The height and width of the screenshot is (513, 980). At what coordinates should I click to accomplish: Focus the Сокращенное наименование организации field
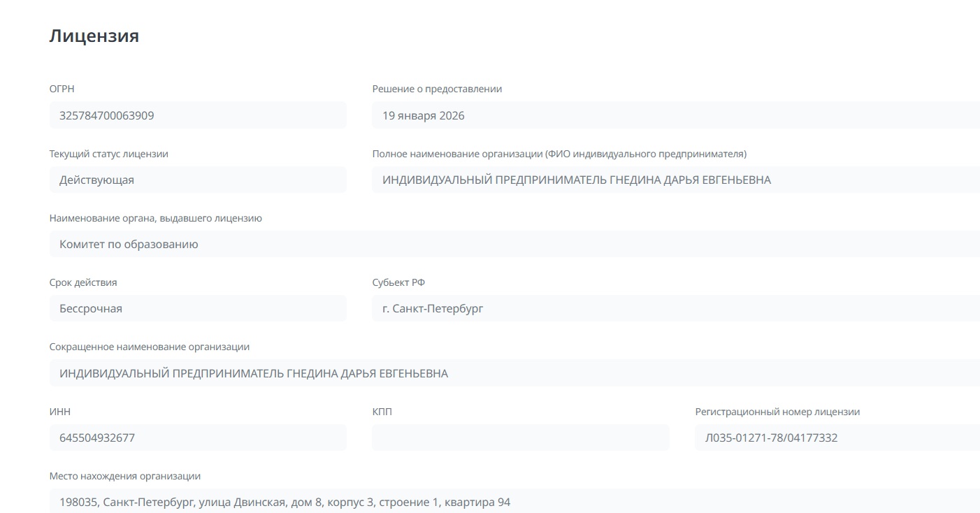514,373
